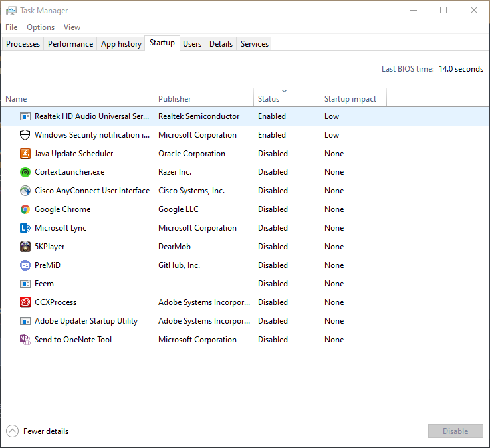Click GitHub, Inc. publisher cell

point(179,265)
